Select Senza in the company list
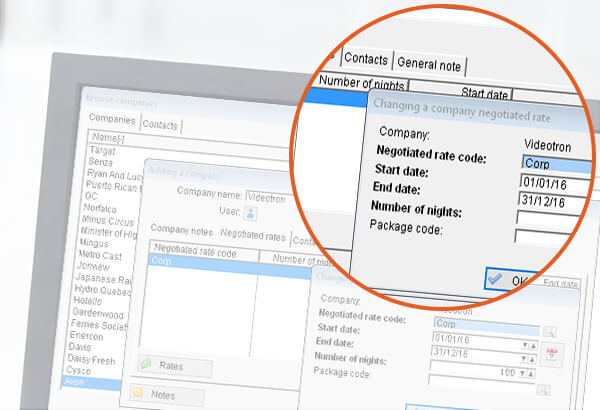Screen dimensions: 600x410 click(101, 162)
